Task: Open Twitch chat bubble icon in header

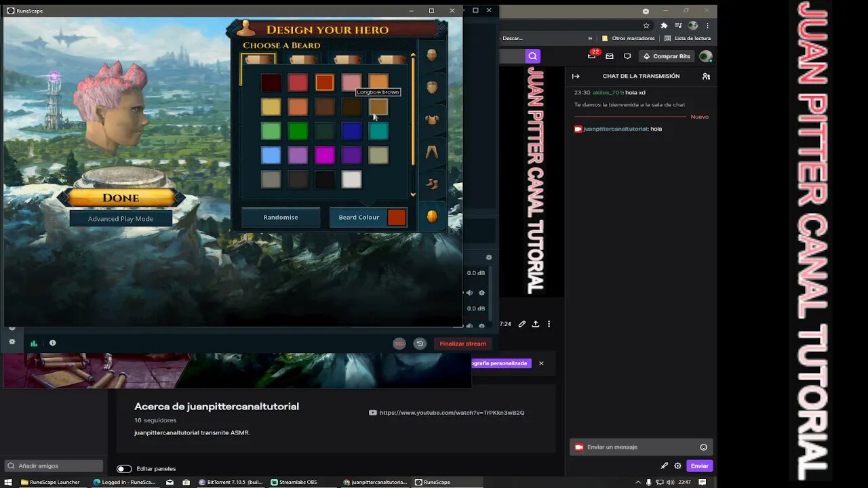Action: coord(627,56)
